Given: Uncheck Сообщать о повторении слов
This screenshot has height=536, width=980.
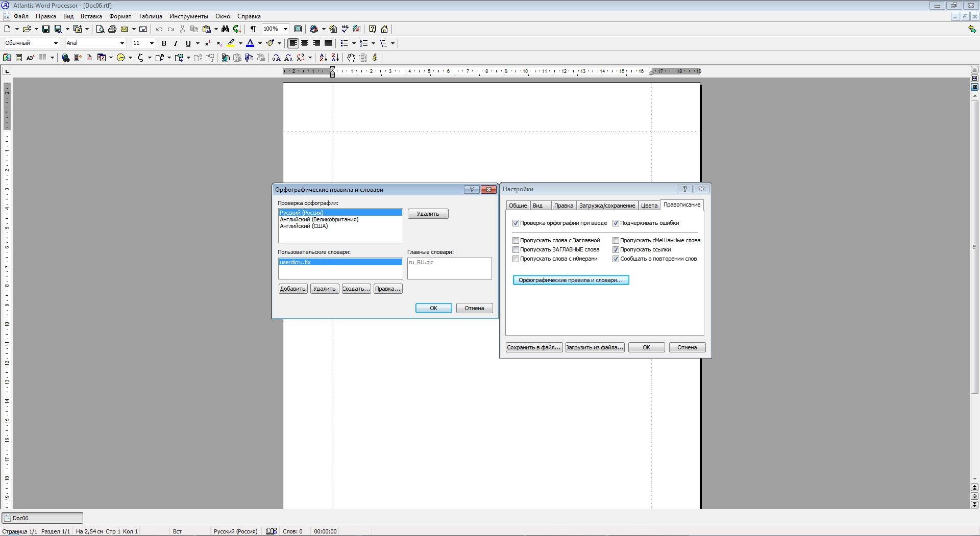Looking at the screenshot, I should coord(616,259).
